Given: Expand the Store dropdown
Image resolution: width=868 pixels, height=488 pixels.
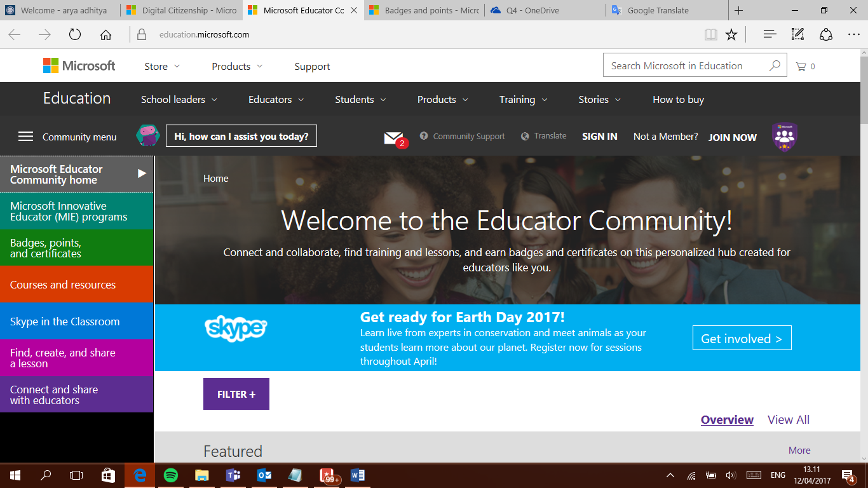Looking at the screenshot, I should point(162,67).
